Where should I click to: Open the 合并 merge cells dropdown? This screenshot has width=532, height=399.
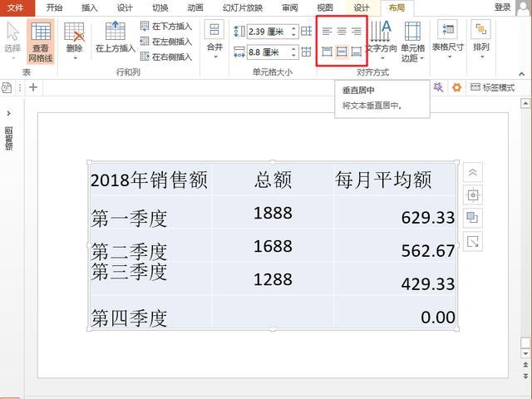[214, 40]
